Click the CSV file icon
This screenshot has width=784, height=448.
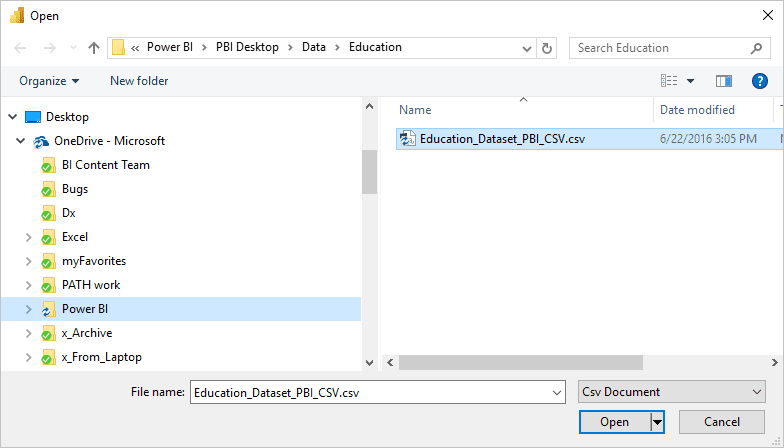pos(408,139)
